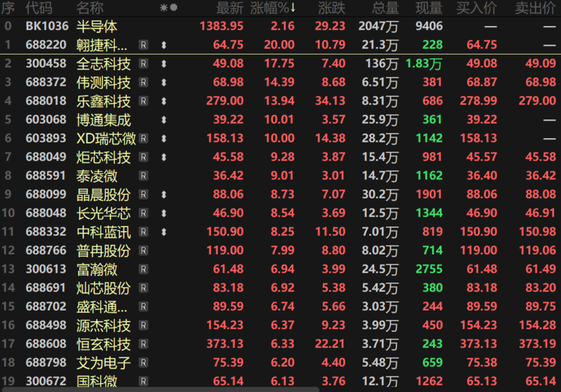Click the R badge next to 乐鑫科技

(143, 101)
